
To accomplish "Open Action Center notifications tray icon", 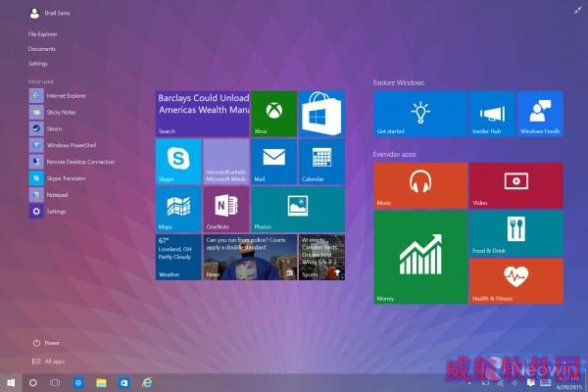I will 530,382.
